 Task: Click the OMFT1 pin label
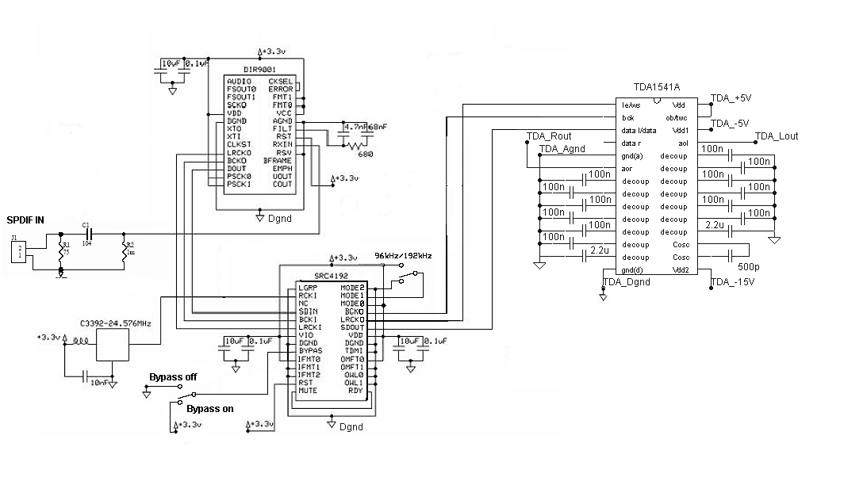352,367
